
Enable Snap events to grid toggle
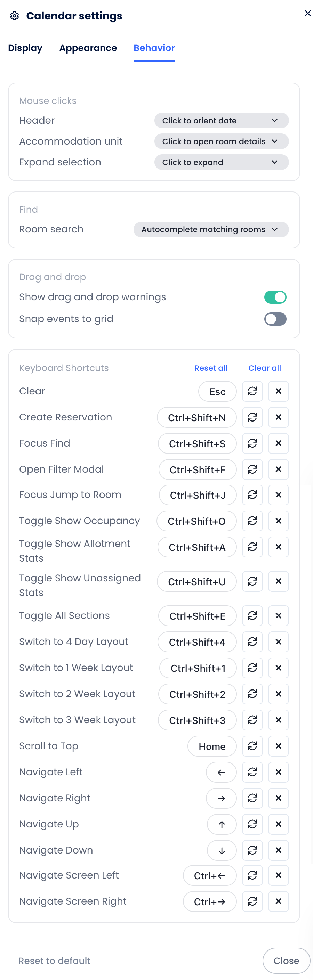275,319
